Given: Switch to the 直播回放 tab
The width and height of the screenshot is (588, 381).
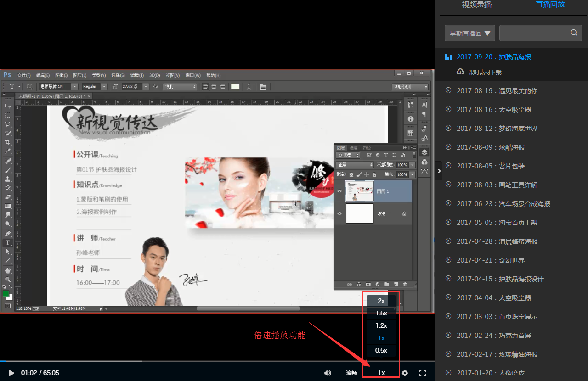Looking at the screenshot, I should [550, 5].
